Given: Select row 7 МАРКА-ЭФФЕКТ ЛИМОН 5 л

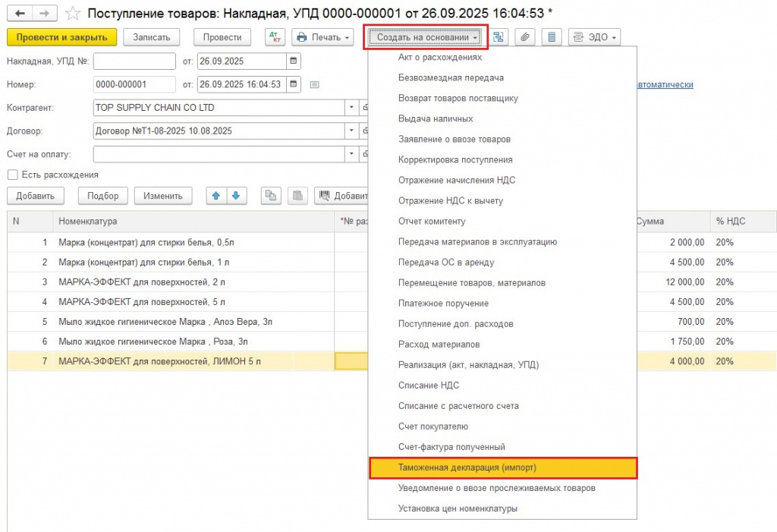Looking at the screenshot, I should (392, 361).
